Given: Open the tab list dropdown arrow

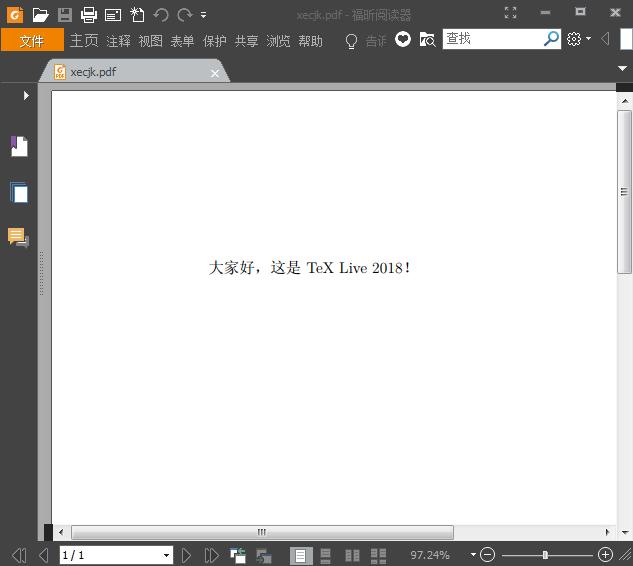Looking at the screenshot, I should (x=623, y=68).
